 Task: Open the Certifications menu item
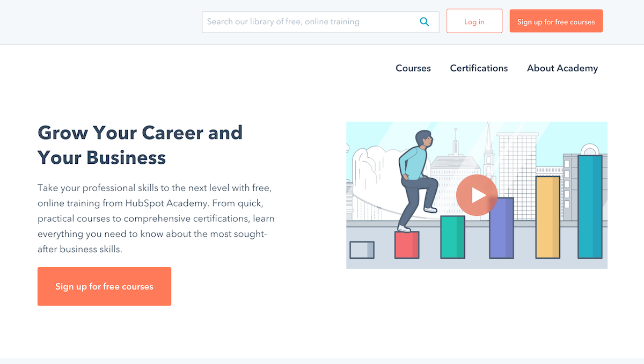point(479,68)
